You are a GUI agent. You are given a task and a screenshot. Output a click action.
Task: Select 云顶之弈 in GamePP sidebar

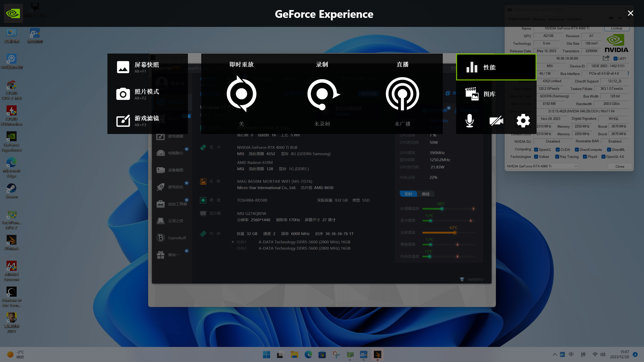pos(172,221)
